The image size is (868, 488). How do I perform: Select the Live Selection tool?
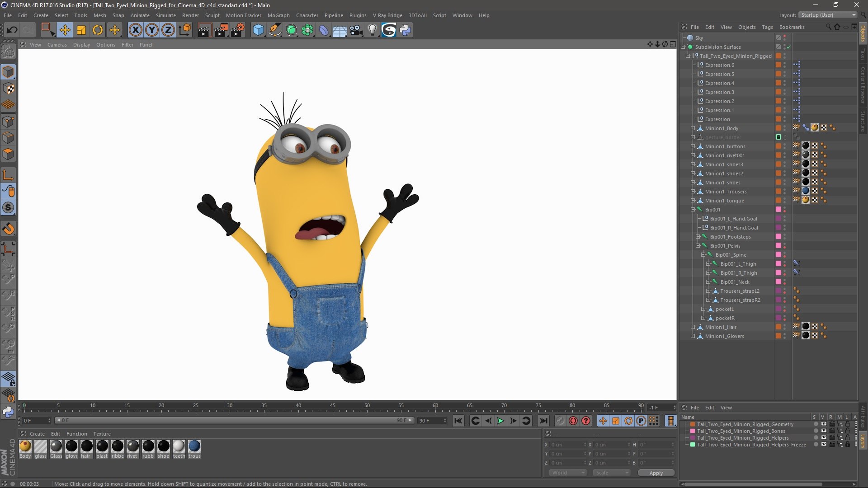click(x=47, y=30)
